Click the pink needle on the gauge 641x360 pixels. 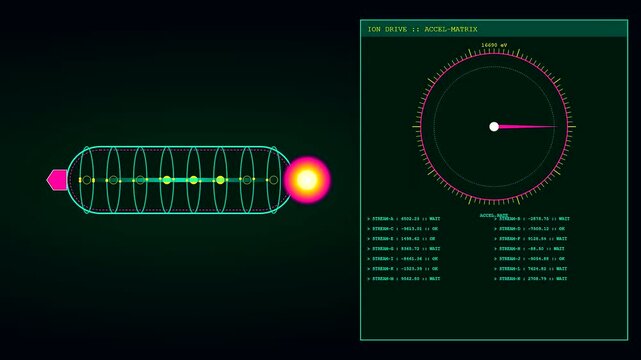click(527, 127)
